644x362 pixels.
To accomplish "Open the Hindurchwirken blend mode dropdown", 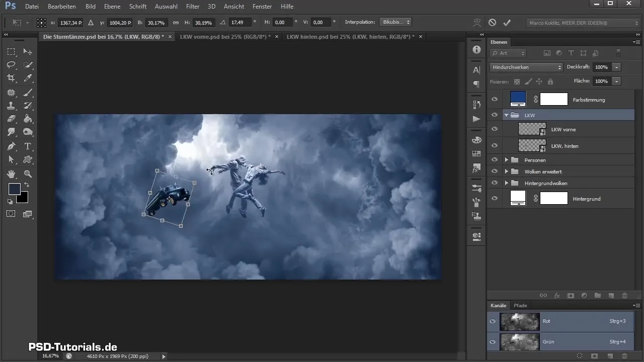I will point(526,67).
